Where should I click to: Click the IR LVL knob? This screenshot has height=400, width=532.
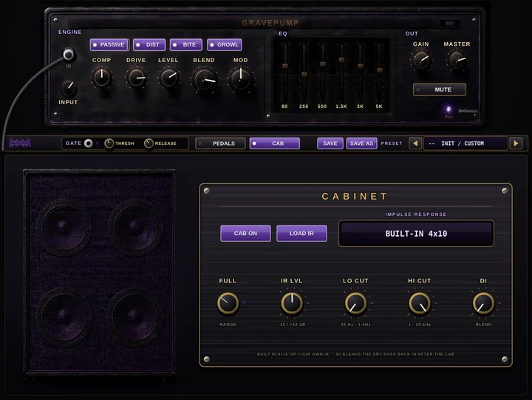point(291,303)
